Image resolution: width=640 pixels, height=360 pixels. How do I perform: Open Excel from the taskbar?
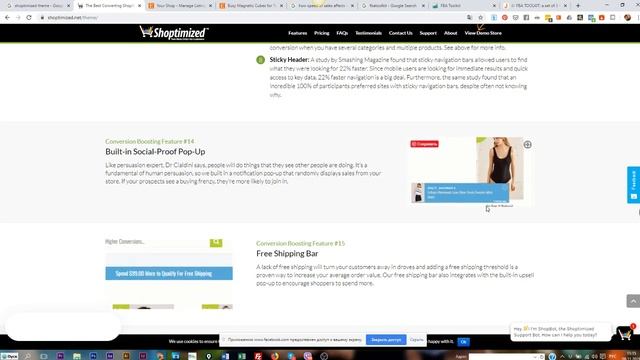[x=242, y=356]
